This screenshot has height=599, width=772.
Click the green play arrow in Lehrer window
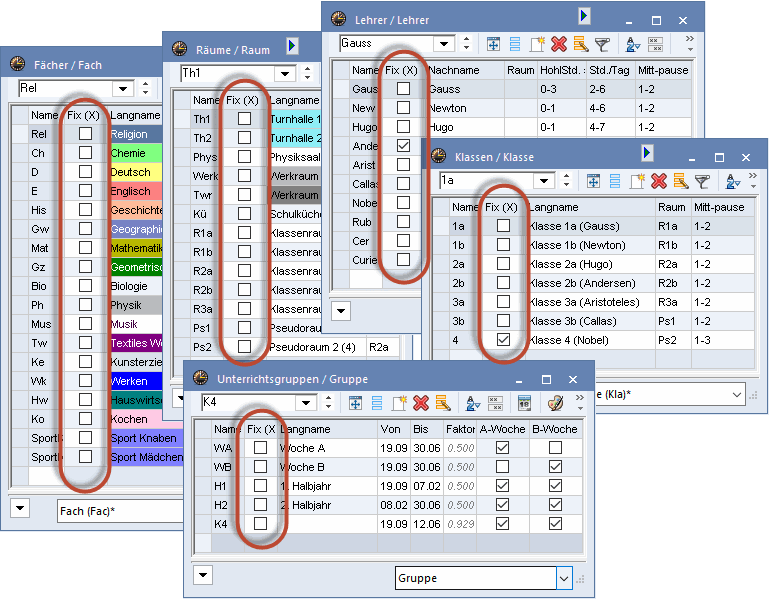tap(584, 16)
